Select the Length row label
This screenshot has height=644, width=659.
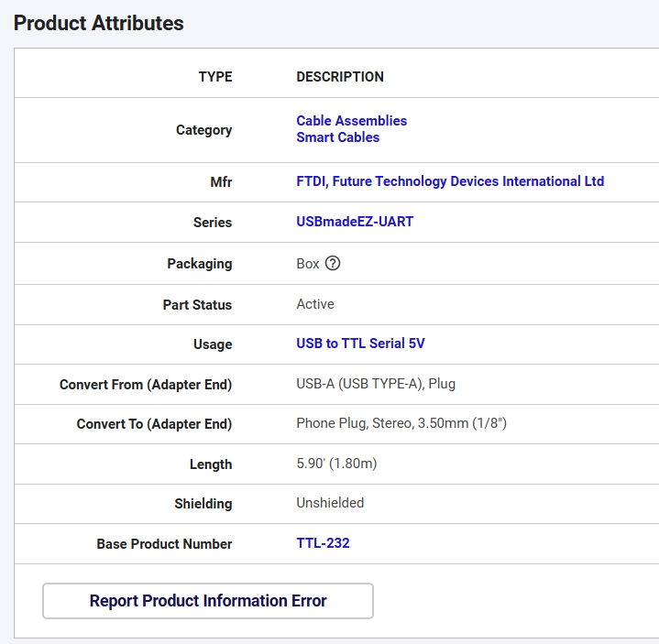211,464
